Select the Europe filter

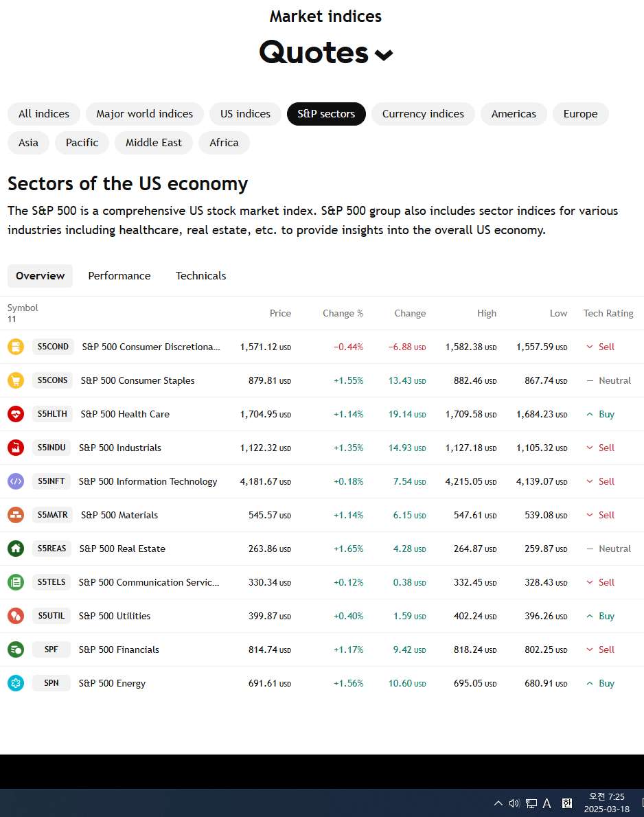point(580,113)
